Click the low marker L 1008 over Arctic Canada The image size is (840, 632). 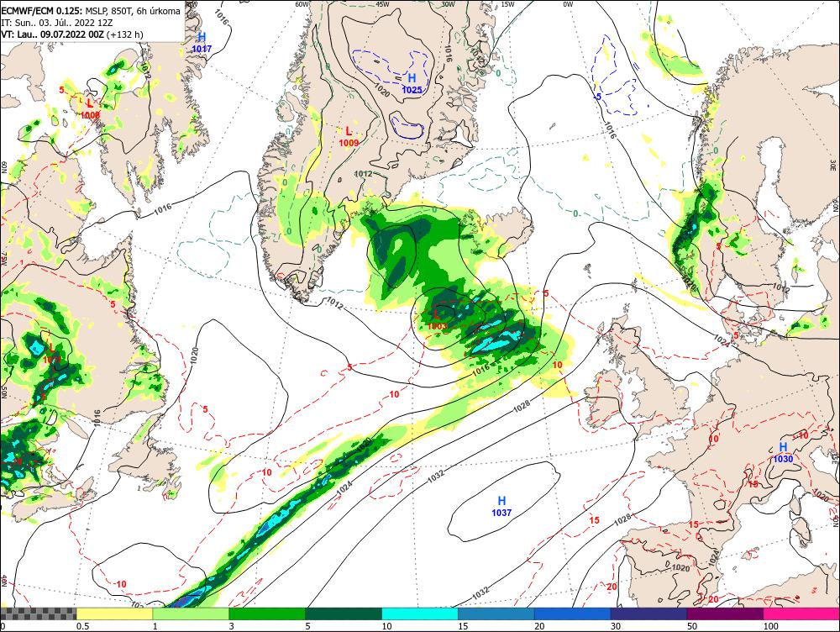(90, 108)
